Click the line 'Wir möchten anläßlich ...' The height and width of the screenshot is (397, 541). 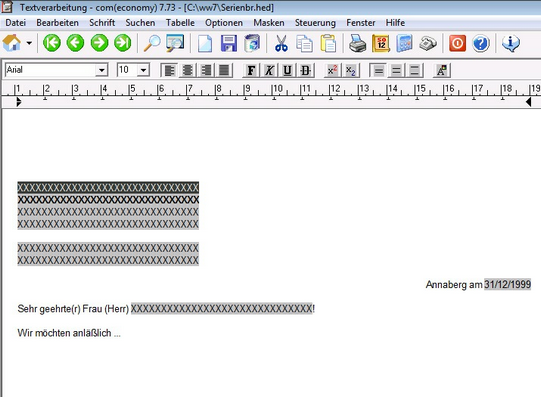pyautogui.click(x=69, y=333)
